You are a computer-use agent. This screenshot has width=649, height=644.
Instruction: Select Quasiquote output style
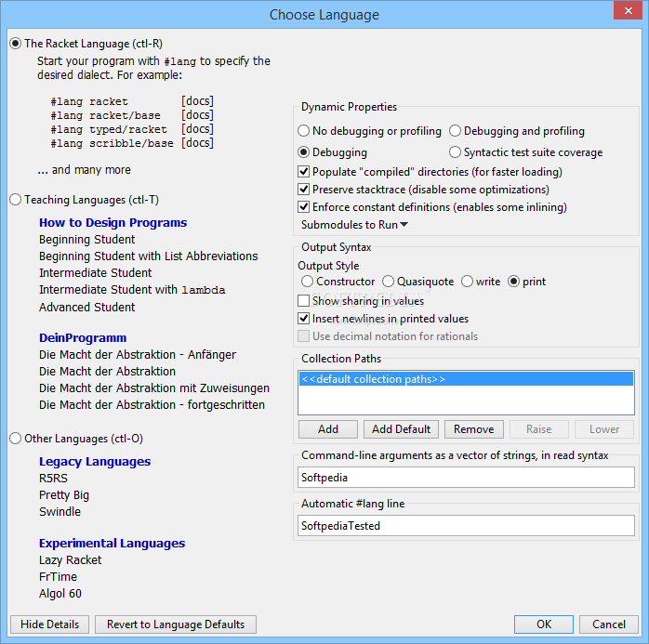[388, 282]
